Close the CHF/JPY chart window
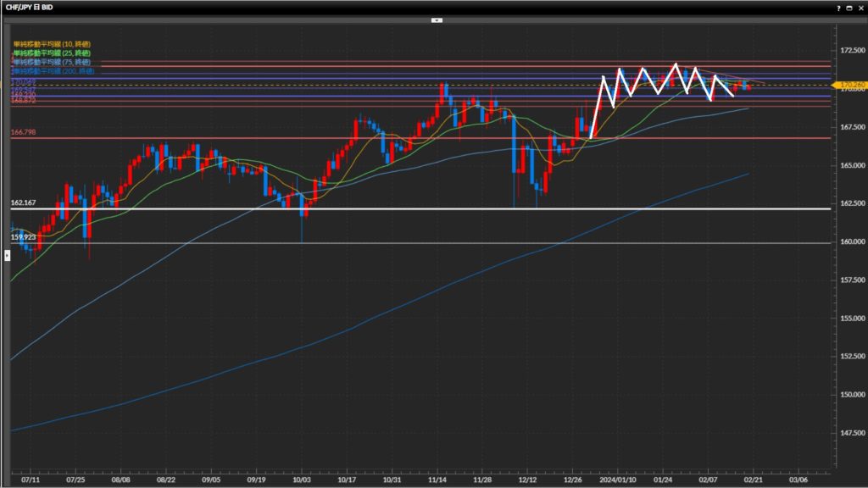Viewport: 868px width, 488px height. pyautogui.click(x=860, y=7)
